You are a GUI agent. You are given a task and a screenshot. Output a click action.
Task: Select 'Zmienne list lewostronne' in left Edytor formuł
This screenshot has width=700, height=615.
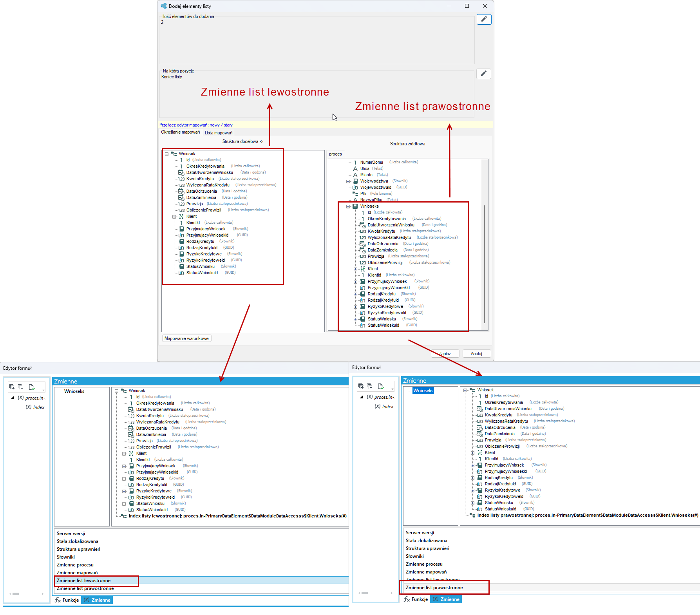click(201, 581)
